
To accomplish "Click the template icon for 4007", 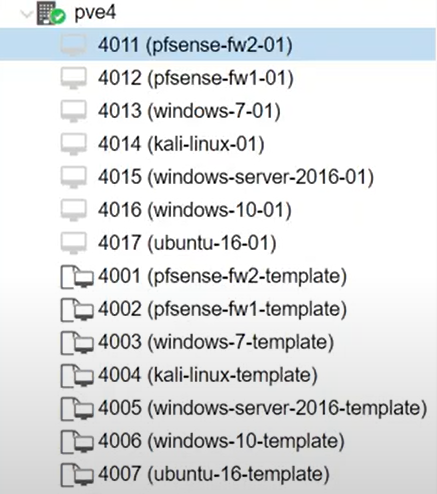I will coord(77,475).
